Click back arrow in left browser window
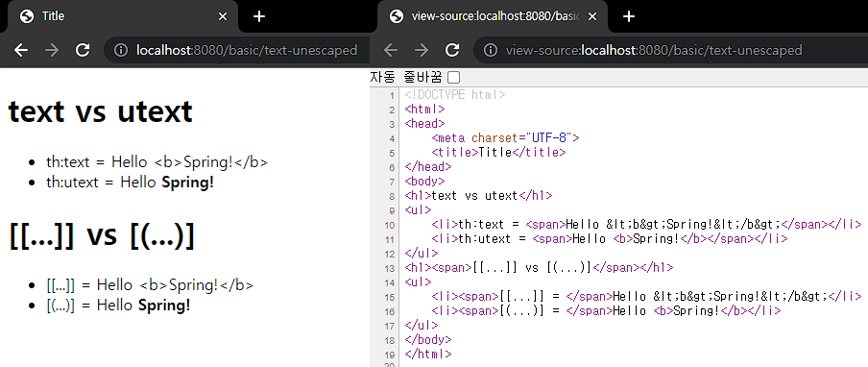The image size is (868, 367). pyautogui.click(x=21, y=50)
